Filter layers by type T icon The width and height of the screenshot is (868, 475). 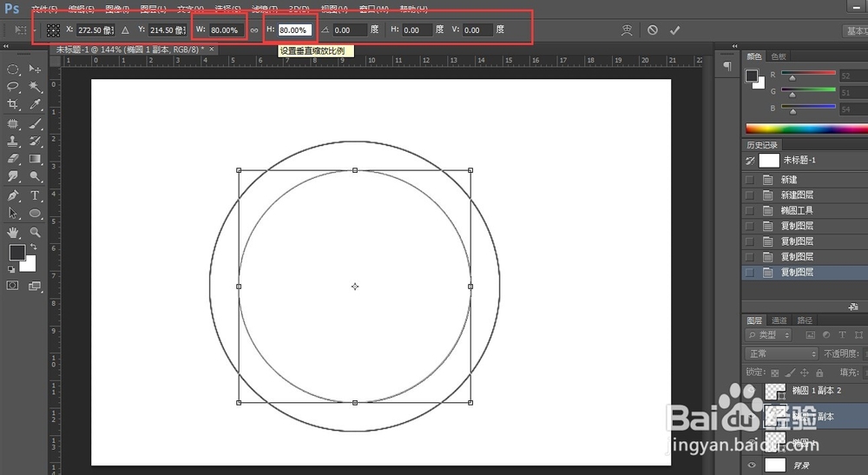point(842,335)
